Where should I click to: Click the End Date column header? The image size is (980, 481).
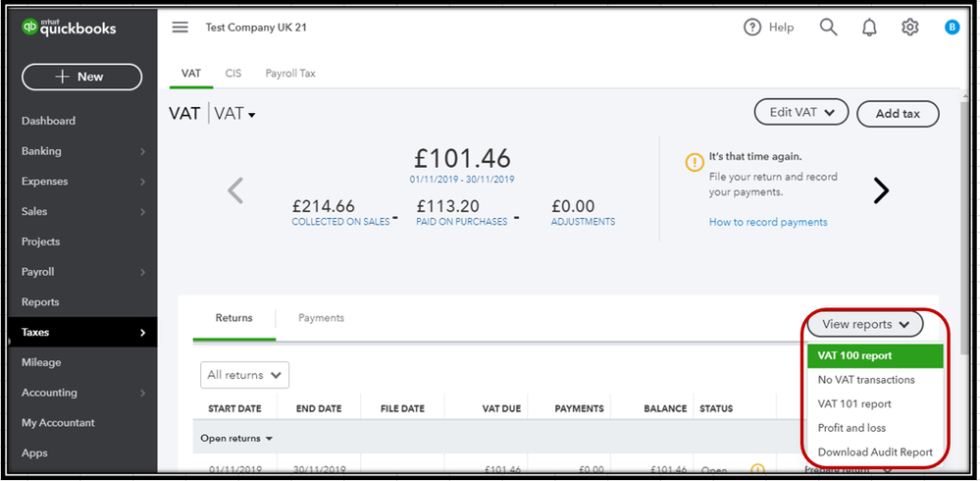tap(319, 408)
